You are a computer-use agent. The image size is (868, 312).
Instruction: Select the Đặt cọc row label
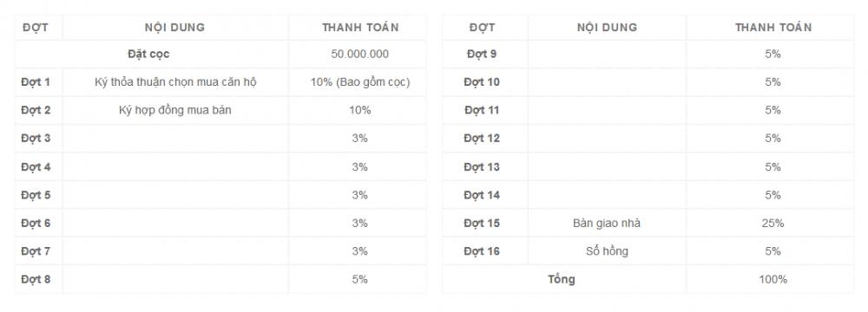148,55
